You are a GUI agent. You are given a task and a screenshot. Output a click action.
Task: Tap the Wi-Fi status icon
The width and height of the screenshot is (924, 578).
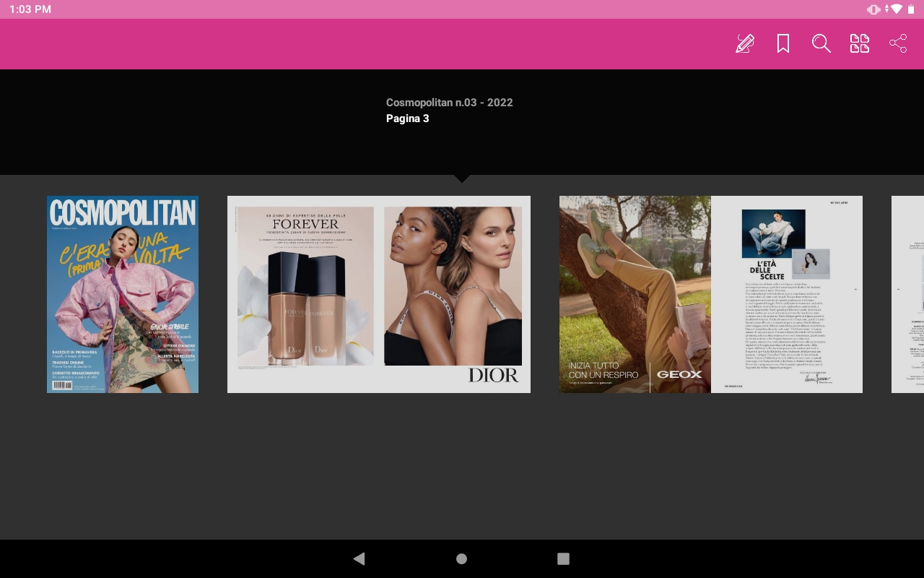(896, 9)
